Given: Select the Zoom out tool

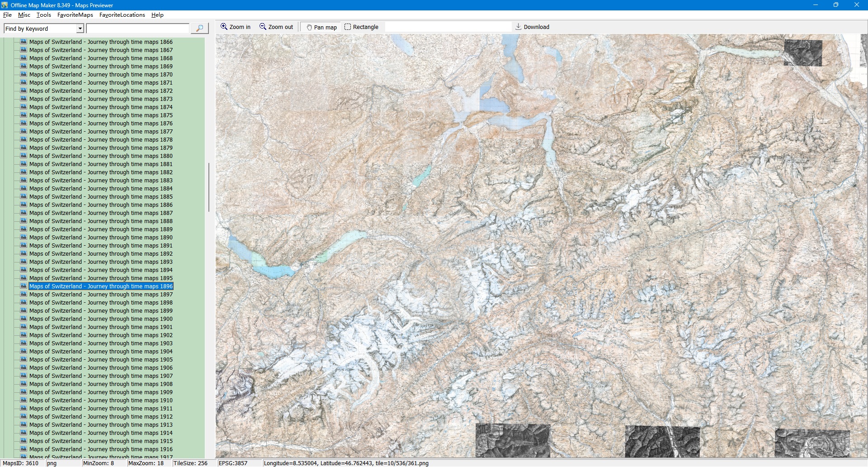Looking at the screenshot, I should click(x=276, y=27).
